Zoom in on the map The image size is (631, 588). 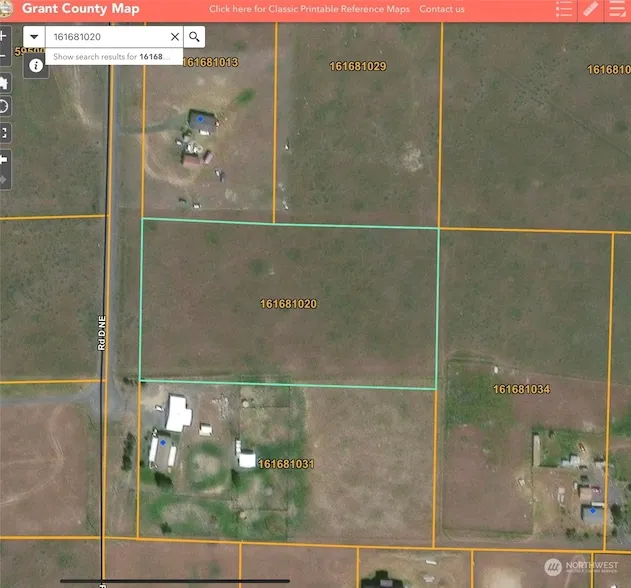3,36
